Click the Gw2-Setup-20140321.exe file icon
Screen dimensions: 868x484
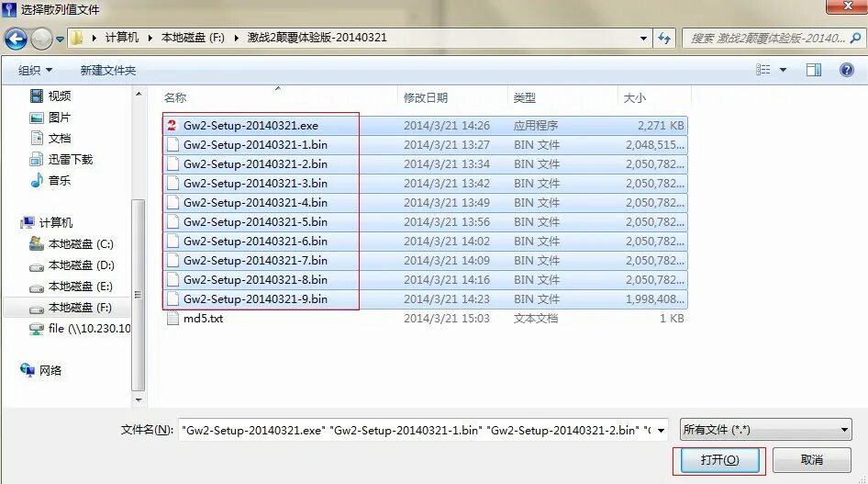point(172,126)
